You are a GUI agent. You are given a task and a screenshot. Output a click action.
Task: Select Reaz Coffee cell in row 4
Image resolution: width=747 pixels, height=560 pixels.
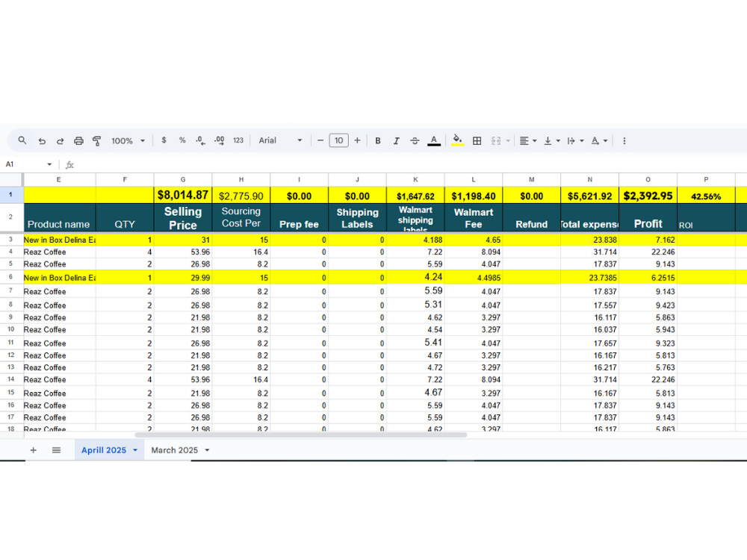pos(60,252)
